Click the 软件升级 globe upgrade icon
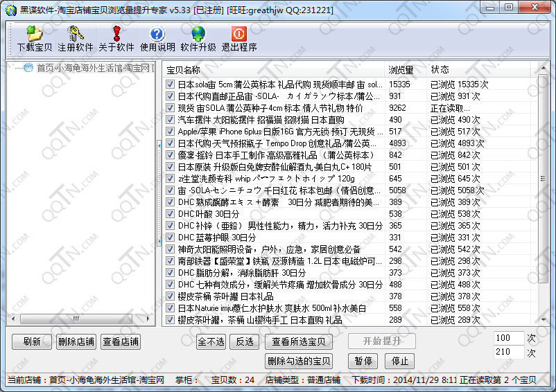The height and width of the screenshot is (392, 556). tap(198, 33)
